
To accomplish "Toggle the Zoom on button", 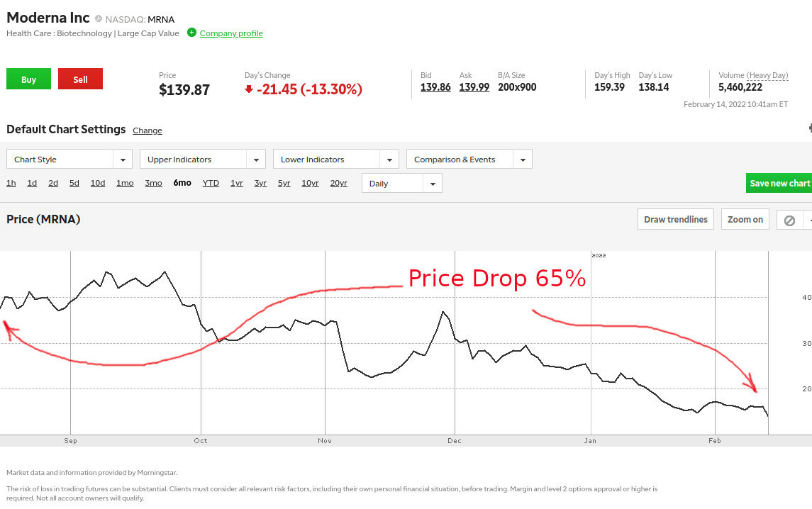I will pos(745,220).
